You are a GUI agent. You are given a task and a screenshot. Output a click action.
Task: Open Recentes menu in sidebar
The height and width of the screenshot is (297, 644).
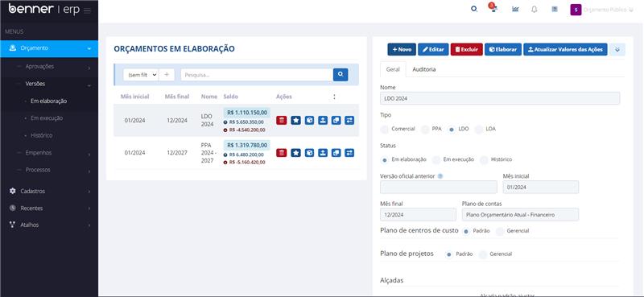(x=49, y=208)
